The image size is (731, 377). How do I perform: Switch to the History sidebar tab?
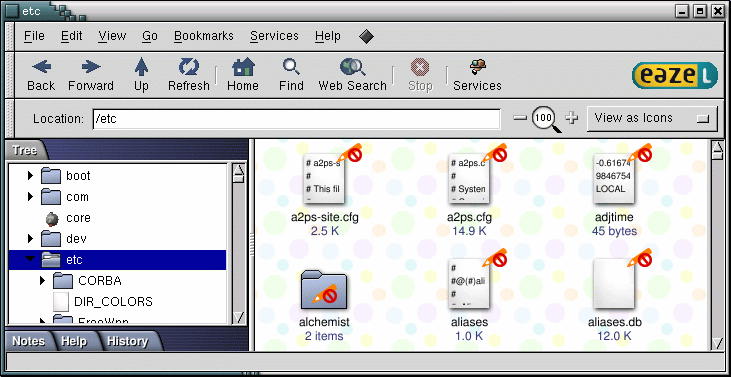tap(127, 341)
